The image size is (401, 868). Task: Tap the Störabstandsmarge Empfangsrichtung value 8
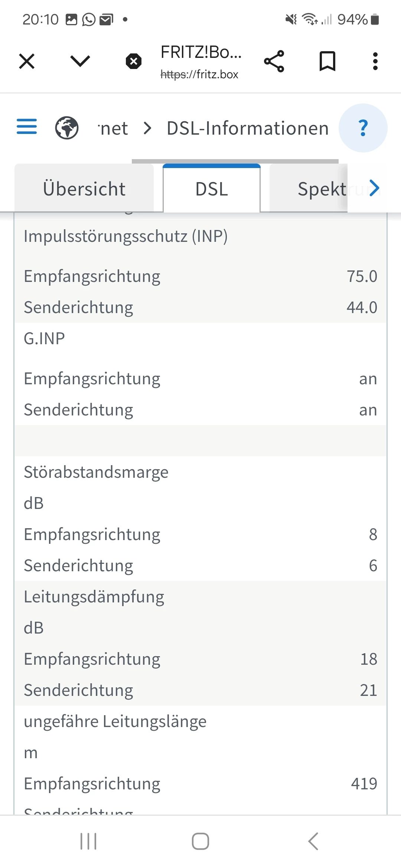pos(373,535)
